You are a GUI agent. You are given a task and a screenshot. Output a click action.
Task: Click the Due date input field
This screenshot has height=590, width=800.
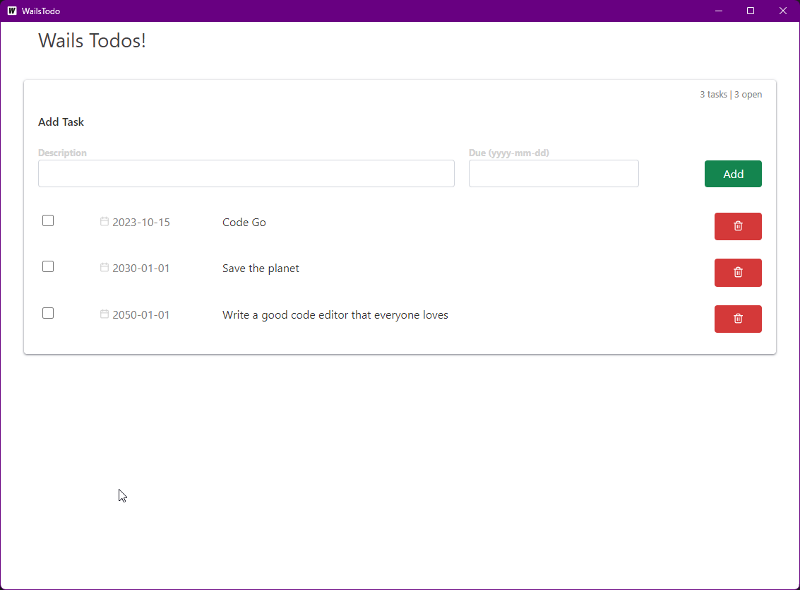[553, 173]
